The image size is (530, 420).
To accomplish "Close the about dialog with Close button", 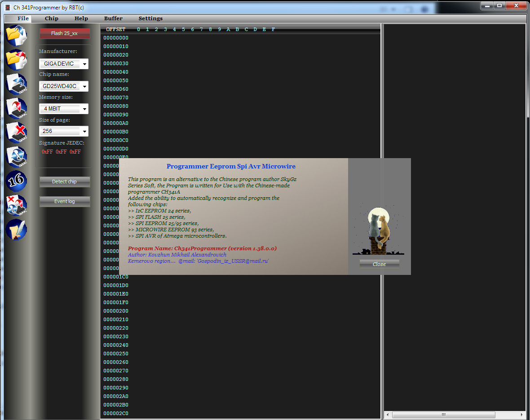I will coord(379,264).
